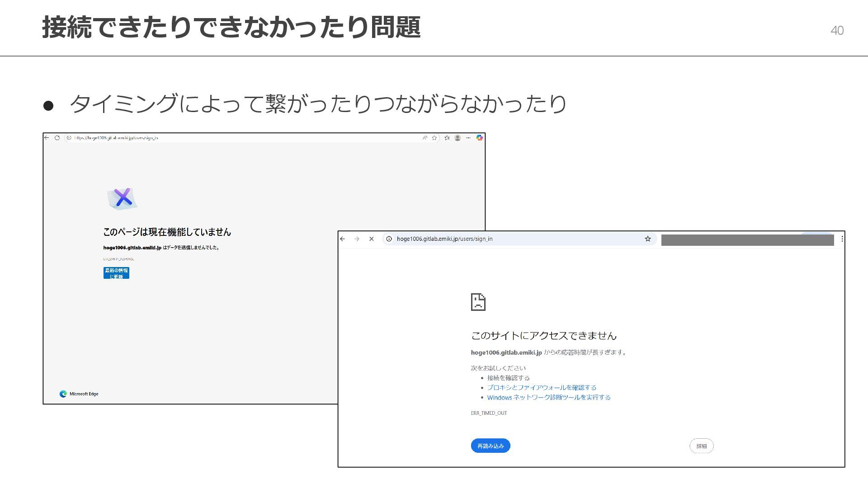Click the Chrome back arrow
This screenshot has height=488, width=868.
pyautogui.click(x=343, y=239)
